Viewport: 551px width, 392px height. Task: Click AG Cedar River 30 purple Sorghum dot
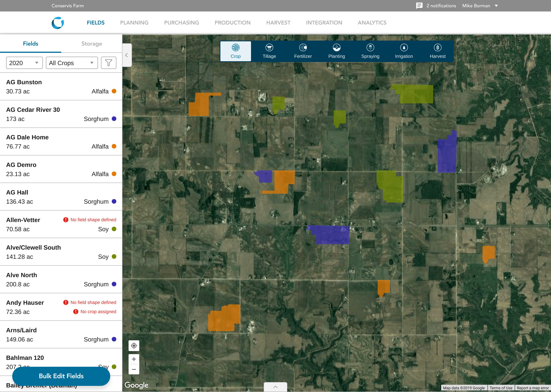coord(114,118)
